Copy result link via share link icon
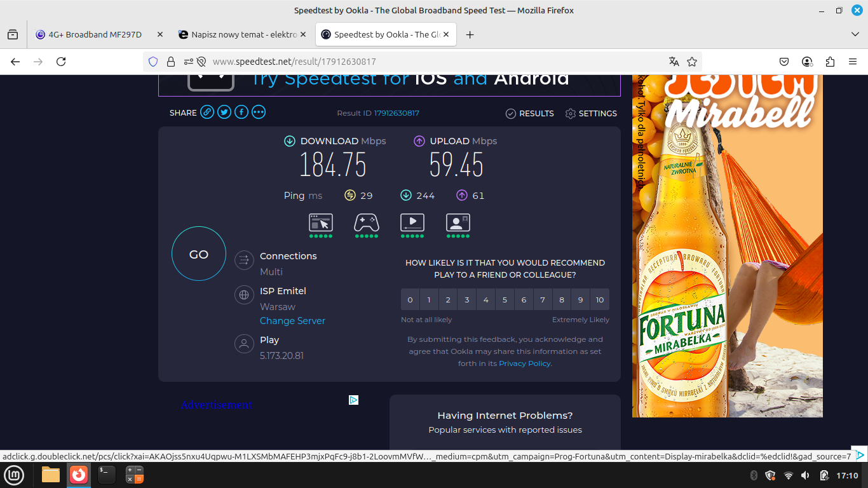This screenshot has height=488, width=868. click(207, 112)
